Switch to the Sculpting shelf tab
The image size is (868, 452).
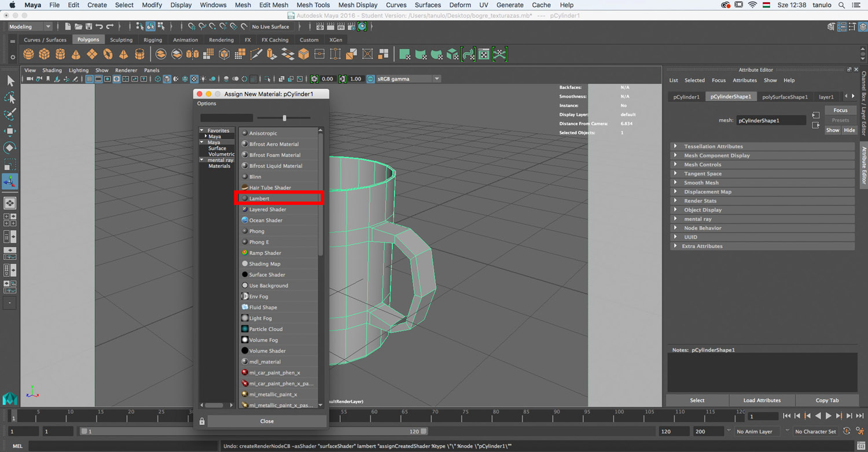(121, 40)
